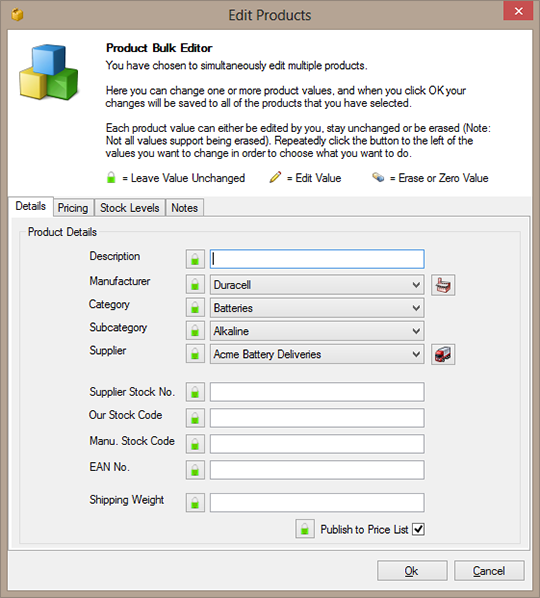Open the Category dropdown showing Batteries
The height and width of the screenshot is (598, 540).
[x=317, y=308]
